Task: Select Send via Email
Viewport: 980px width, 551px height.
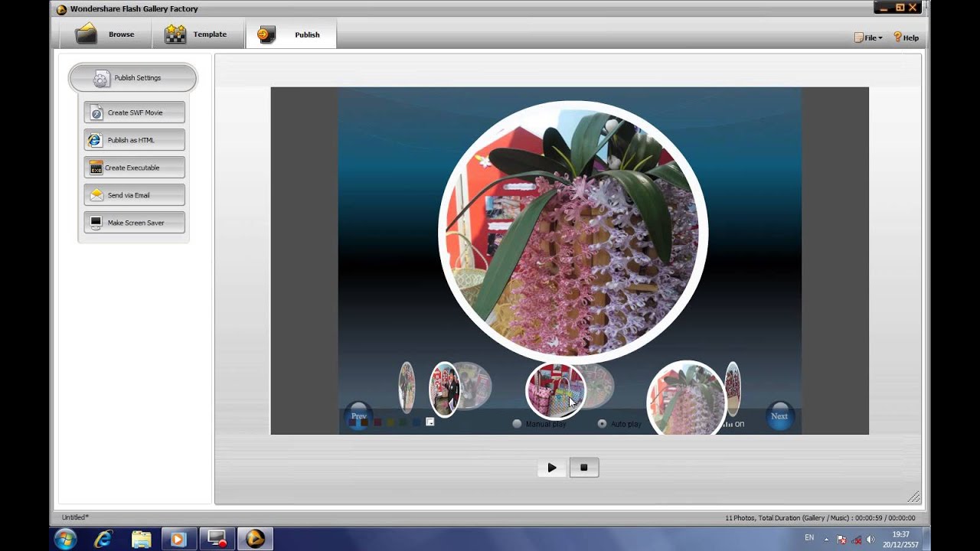Action: [x=135, y=195]
